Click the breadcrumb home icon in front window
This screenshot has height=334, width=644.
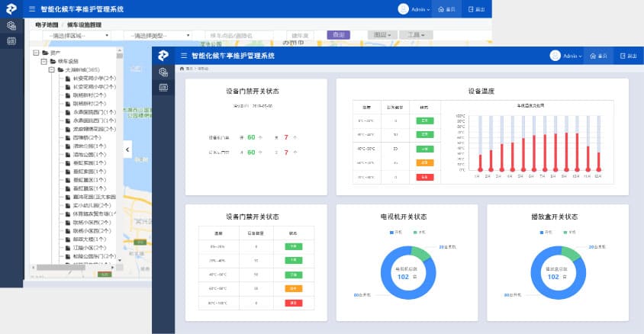182,69
